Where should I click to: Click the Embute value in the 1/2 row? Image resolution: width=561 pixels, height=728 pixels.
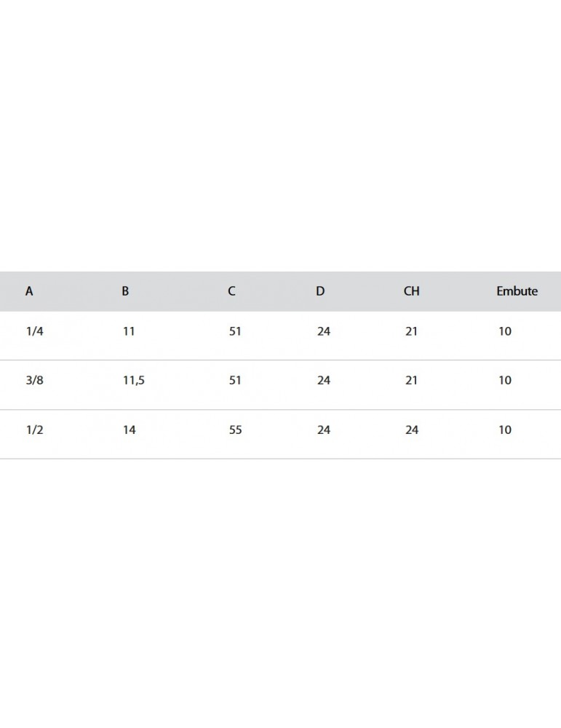click(505, 430)
